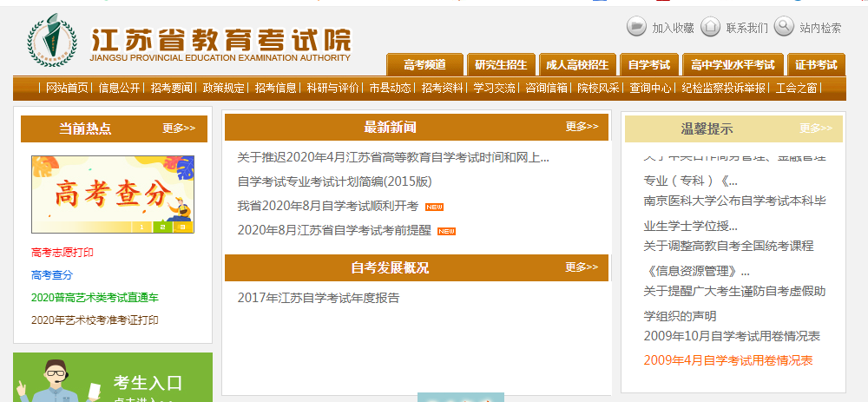Open 2009年4月自学考试用卷情况表 link

point(728,361)
